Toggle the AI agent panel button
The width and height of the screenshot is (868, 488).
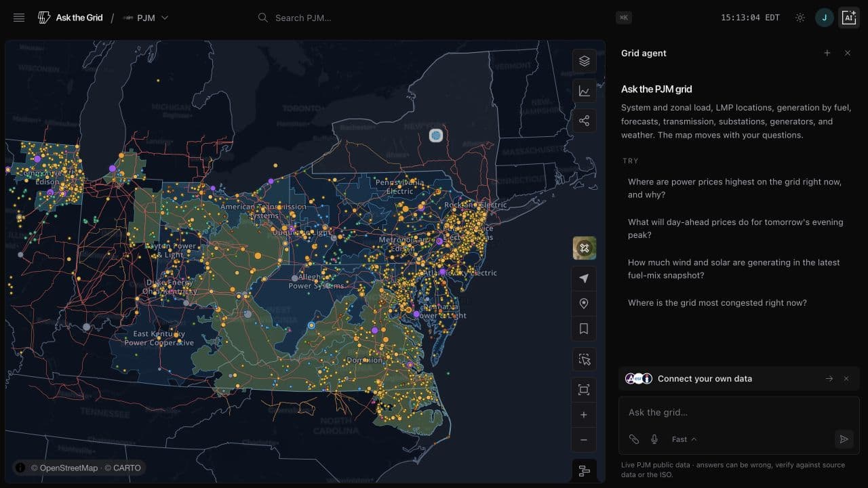click(x=849, y=18)
